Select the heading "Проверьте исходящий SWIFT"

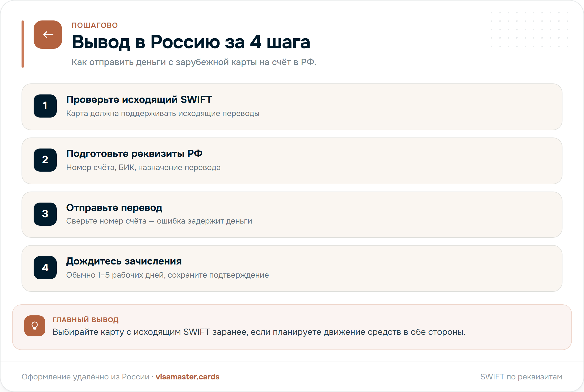tap(139, 100)
